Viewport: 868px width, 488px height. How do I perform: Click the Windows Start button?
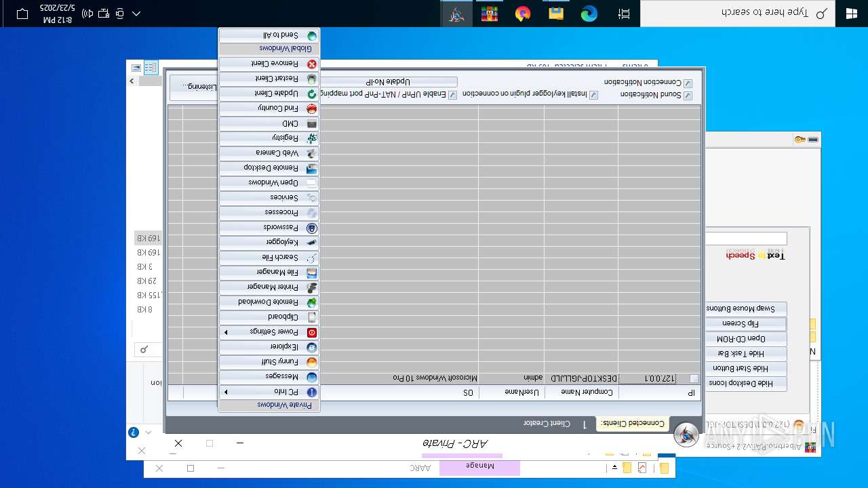(x=852, y=14)
